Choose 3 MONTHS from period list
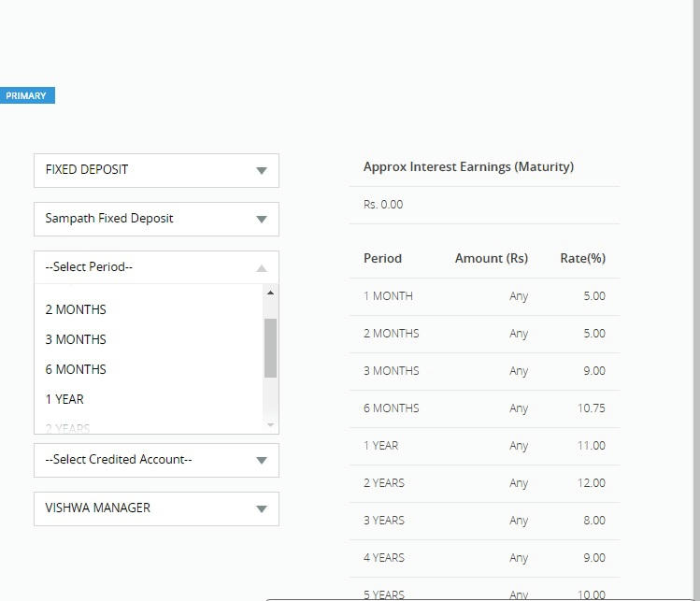 tap(149, 339)
